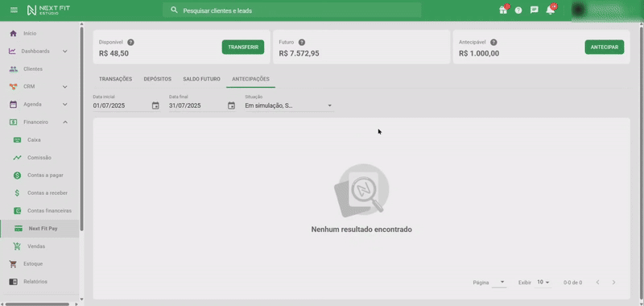The image size is (644, 306).
Task: Click the CRM funnel icon
Action: [x=13, y=87]
